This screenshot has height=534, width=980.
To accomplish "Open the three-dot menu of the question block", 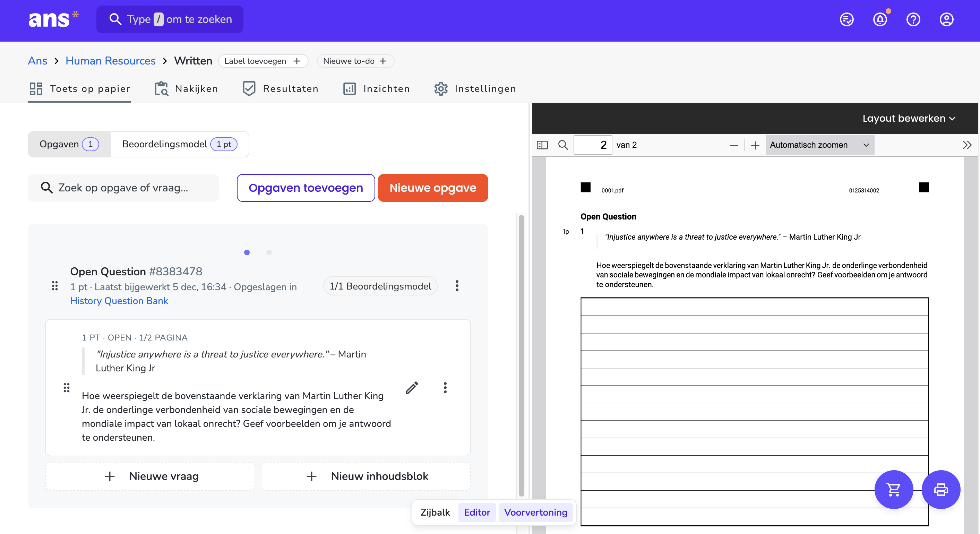I will pos(445,387).
